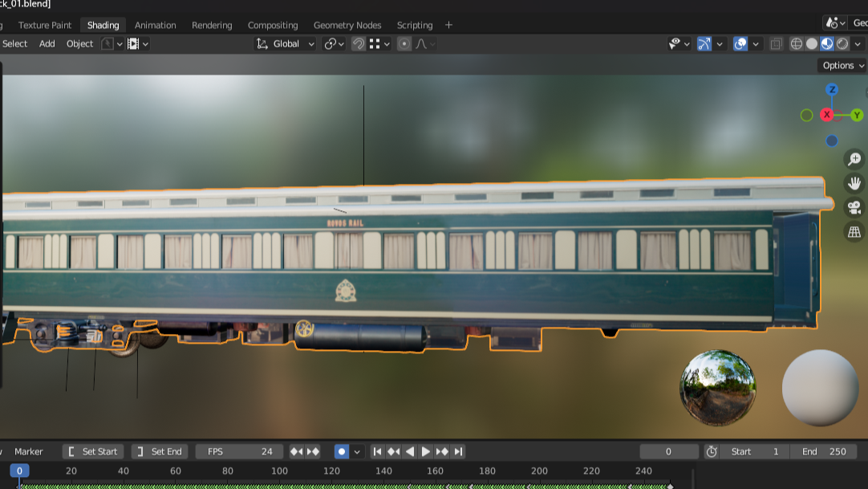Click the zoom view magnifier icon
Image resolution: width=868 pixels, height=489 pixels.
click(854, 160)
